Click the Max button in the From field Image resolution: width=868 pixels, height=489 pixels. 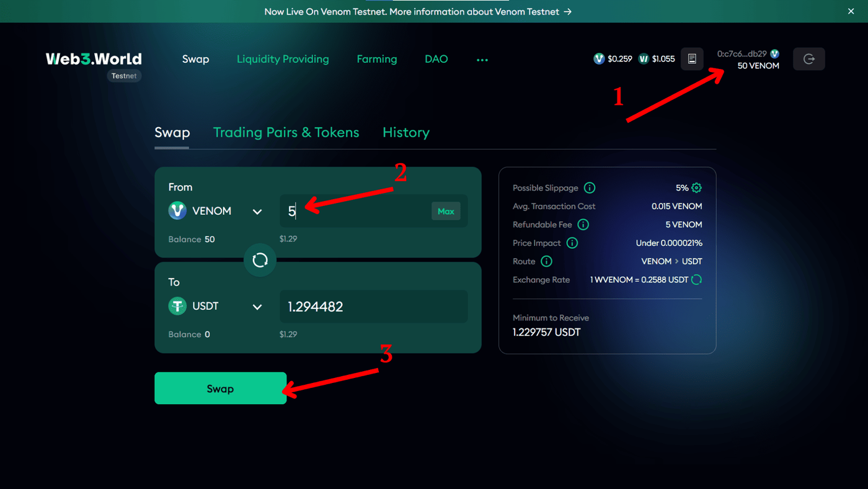click(x=446, y=211)
